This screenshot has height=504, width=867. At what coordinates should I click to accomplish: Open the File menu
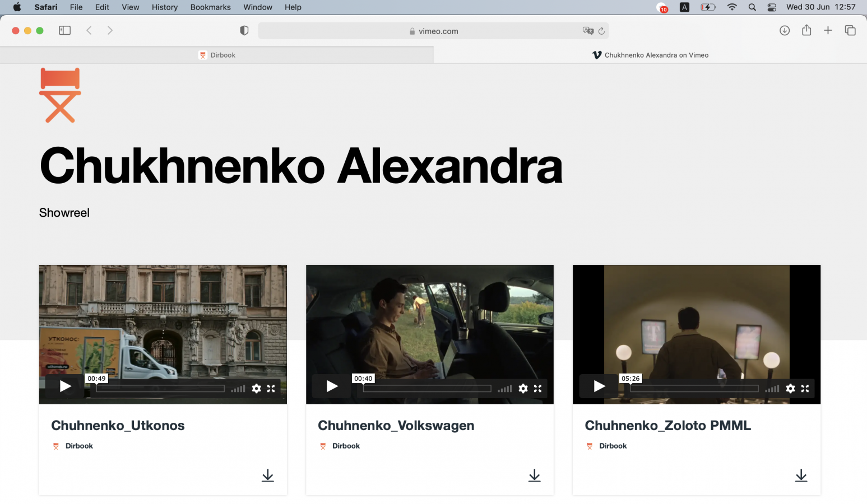pos(76,7)
